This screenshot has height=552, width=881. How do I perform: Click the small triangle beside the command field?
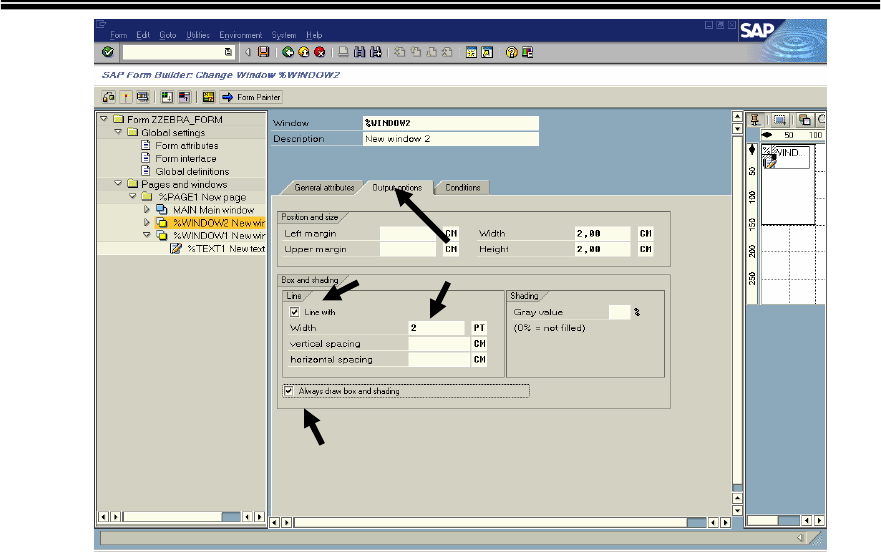248,52
